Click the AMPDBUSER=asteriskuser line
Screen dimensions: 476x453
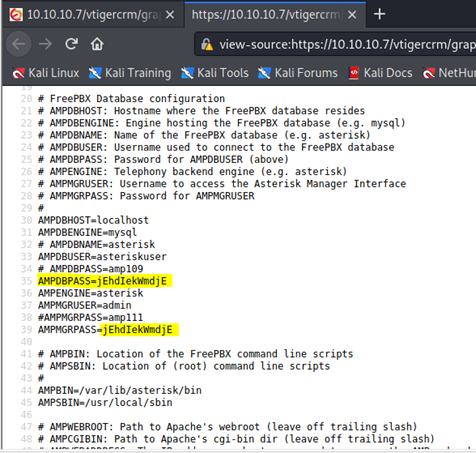[102, 256]
